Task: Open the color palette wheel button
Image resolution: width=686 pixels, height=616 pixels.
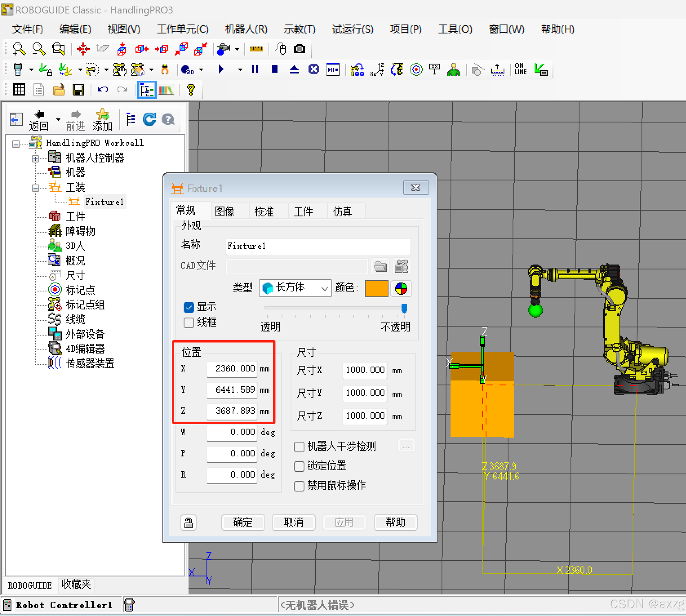Action: coord(401,289)
